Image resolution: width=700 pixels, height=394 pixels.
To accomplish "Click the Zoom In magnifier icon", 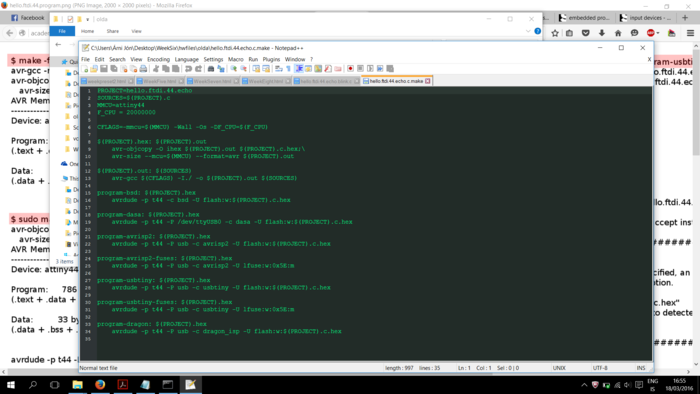I will coord(233,69).
